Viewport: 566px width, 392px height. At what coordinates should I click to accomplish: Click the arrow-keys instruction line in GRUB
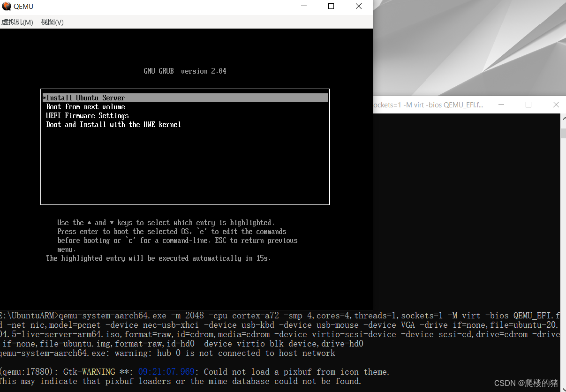click(x=166, y=223)
